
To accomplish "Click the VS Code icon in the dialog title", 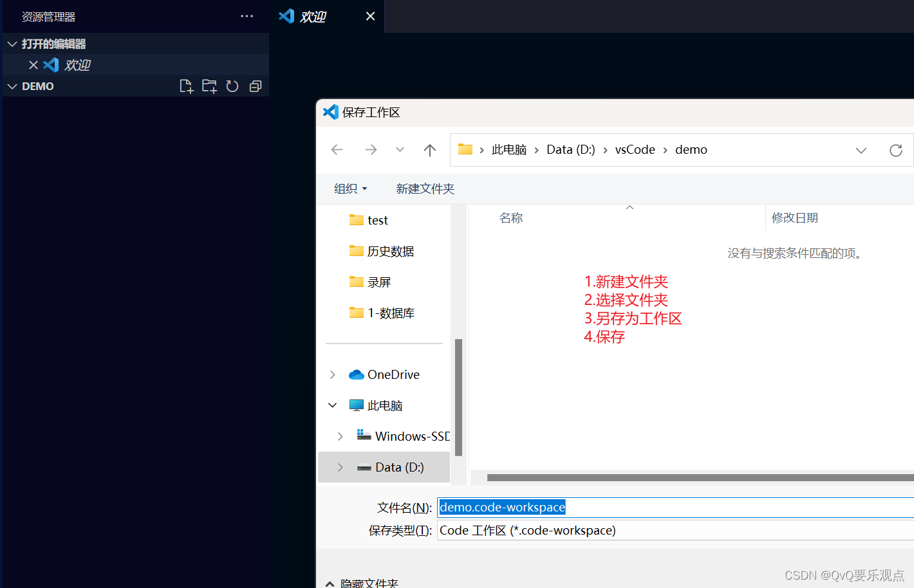I will [330, 112].
